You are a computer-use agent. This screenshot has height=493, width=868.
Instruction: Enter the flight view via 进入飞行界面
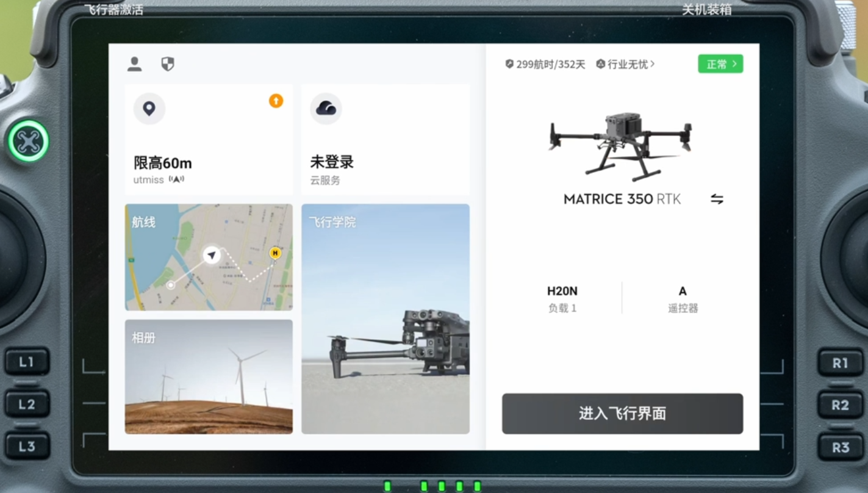pyautogui.click(x=622, y=414)
